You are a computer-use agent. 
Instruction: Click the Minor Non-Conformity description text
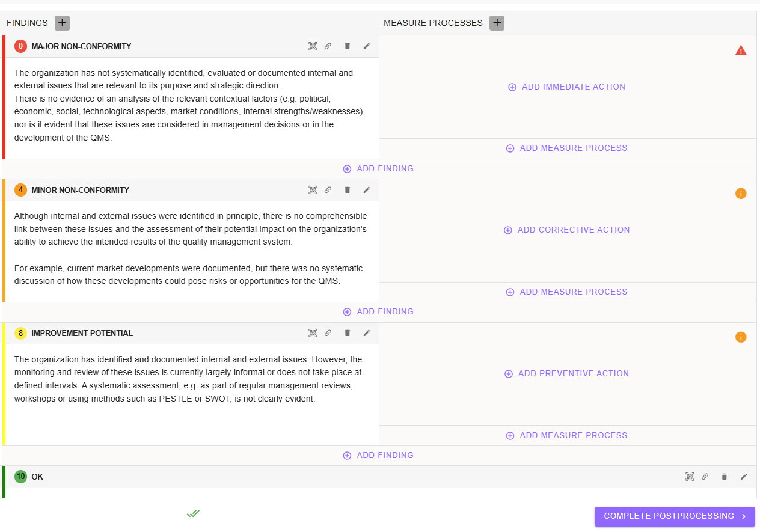[x=190, y=248]
